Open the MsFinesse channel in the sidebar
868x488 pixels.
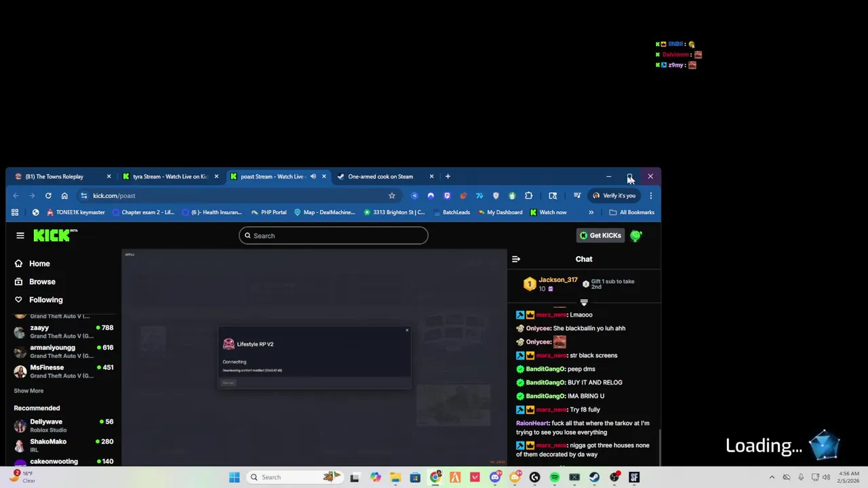tap(63, 371)
